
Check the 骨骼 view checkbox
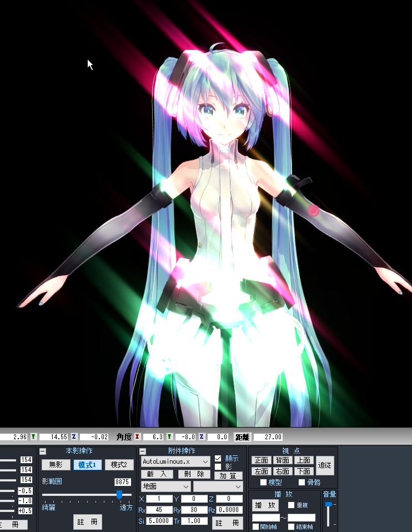tap(302, 482)
